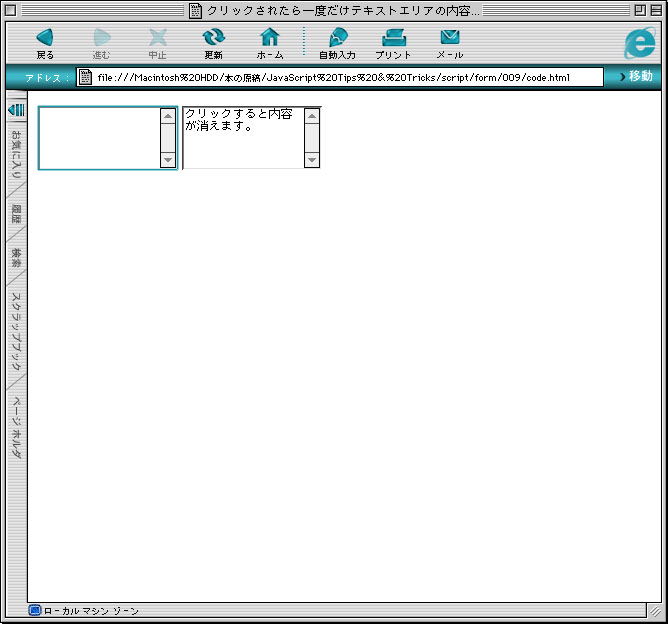
Task: Refresh the page using 更新
Action: (213, 43)
